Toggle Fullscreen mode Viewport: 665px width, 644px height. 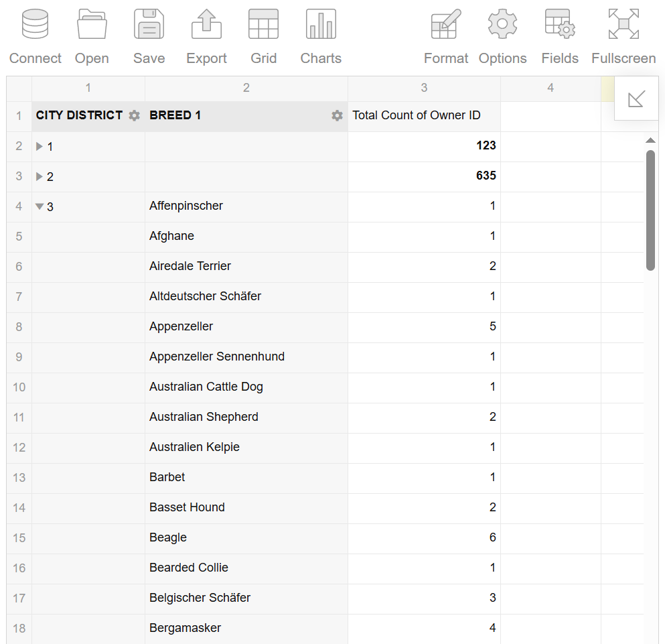(x=623, y=37)
